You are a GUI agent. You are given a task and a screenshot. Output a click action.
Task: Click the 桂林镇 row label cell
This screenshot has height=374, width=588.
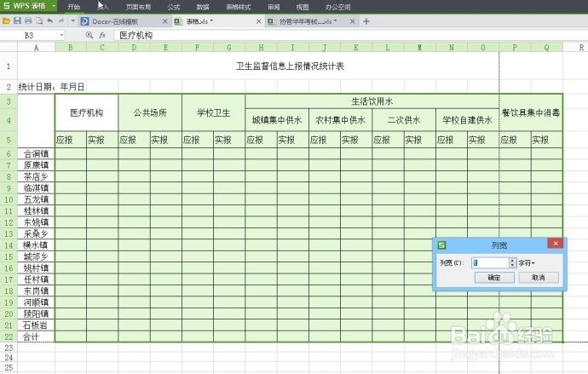tap(36, 211)
